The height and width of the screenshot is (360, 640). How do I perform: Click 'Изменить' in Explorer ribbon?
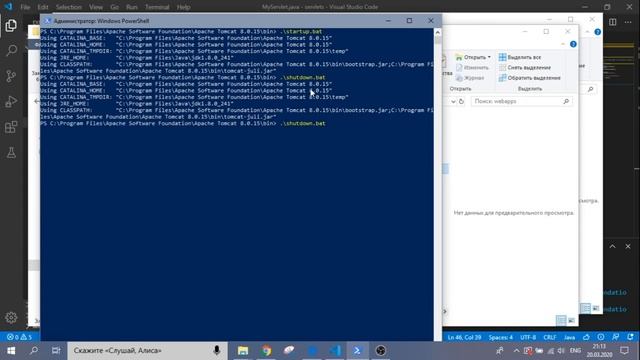472,67
